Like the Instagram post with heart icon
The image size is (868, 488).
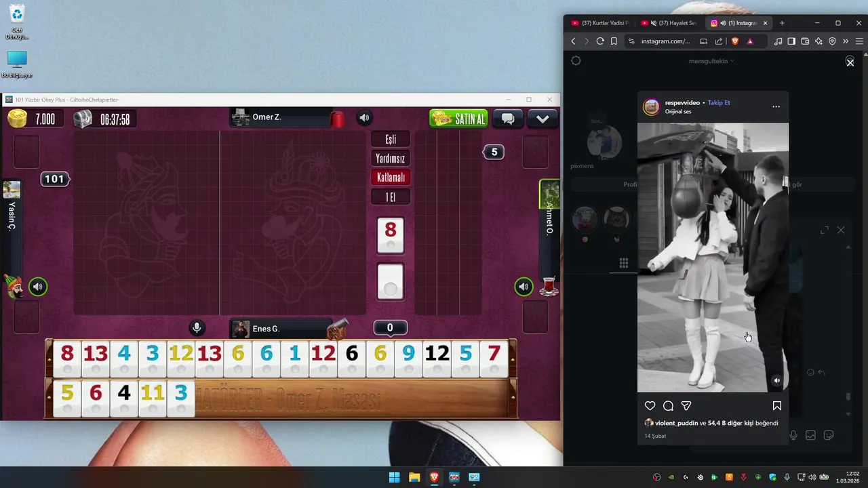coord(650,405)
